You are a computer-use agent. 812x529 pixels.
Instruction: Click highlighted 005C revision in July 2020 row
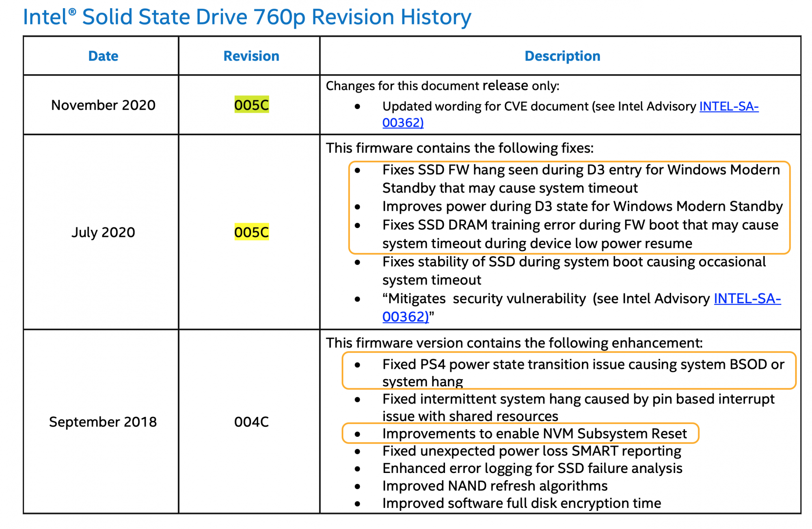[251, 232]
